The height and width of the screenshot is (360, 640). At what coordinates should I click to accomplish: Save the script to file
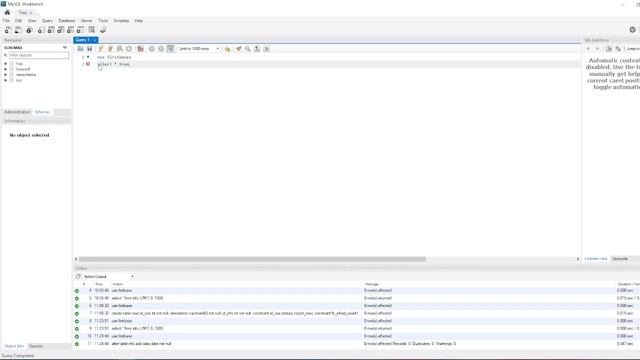click(89, 49)
